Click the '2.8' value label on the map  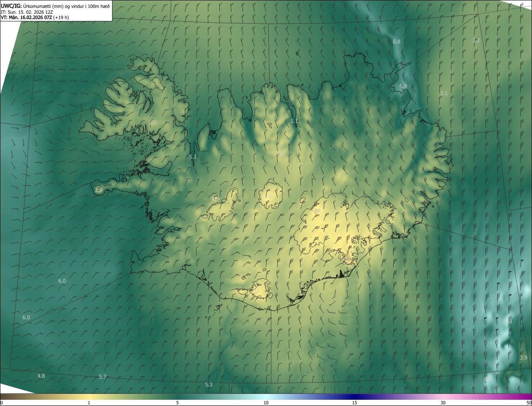point(99,190)
